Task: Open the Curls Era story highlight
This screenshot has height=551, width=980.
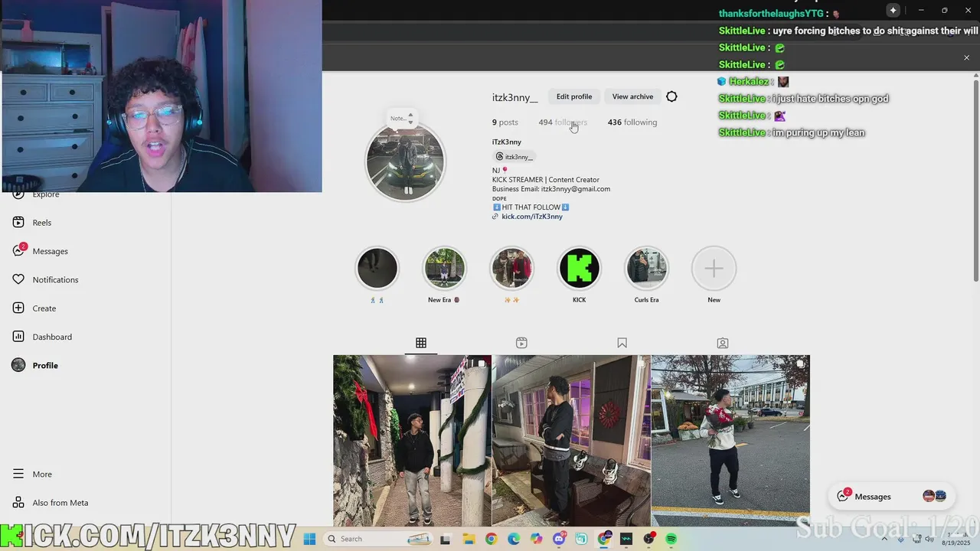Action: point(646,269)
